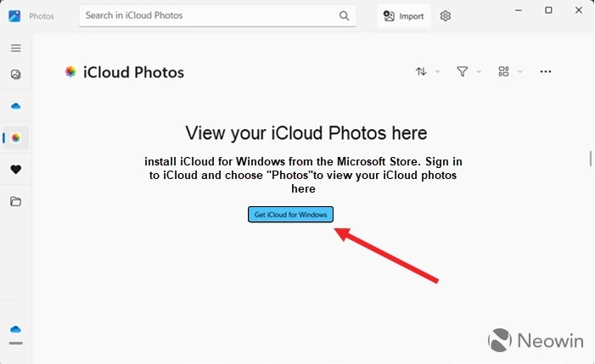Open the Folders section in sidebar
Image resolution: width=595 pixels, height=364 pixels.
tap(15, 202)
